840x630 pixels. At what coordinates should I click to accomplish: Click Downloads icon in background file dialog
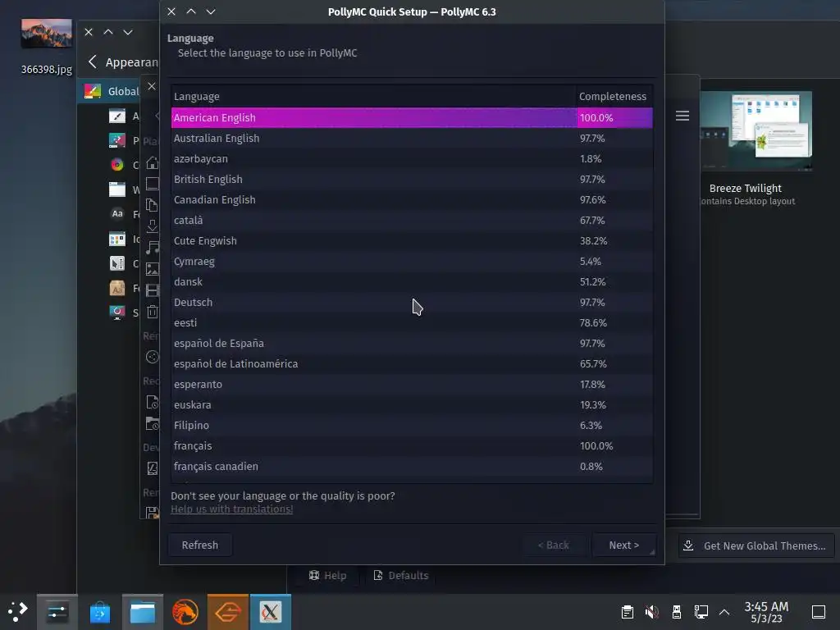pos(152,226)
